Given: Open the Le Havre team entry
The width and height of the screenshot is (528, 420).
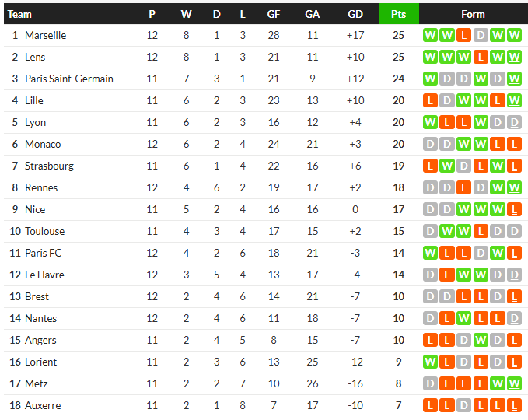Looking at the screenshot, I should click(44, 275).
